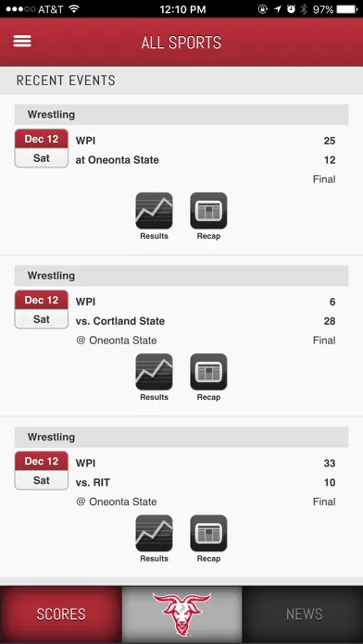
Task: Click the Dec 12 calendar badge, RIT event
Action: (42, 471)
